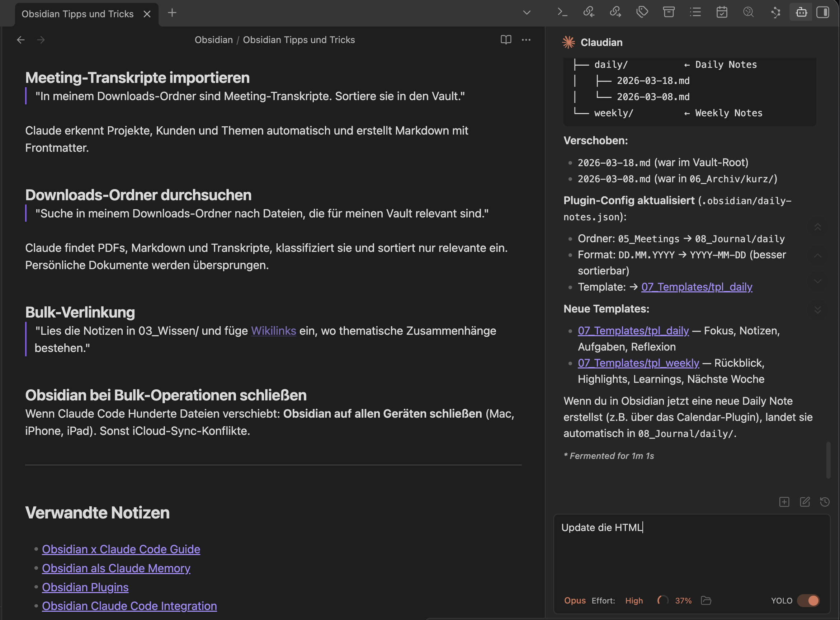Open the backlinks panel icon
Viewport: 840px width, 620px height.
click(x=589, y=12)
